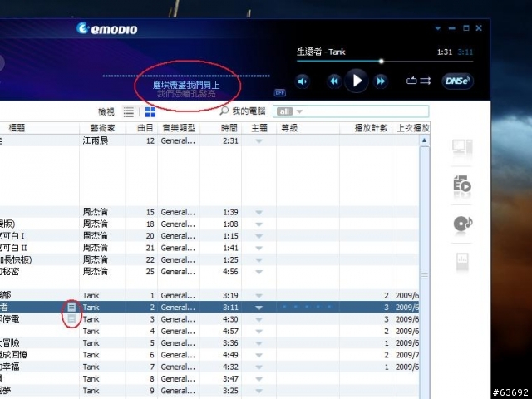
Task: Set star rating on selected Tank track 2
Action: coord(307,307)
